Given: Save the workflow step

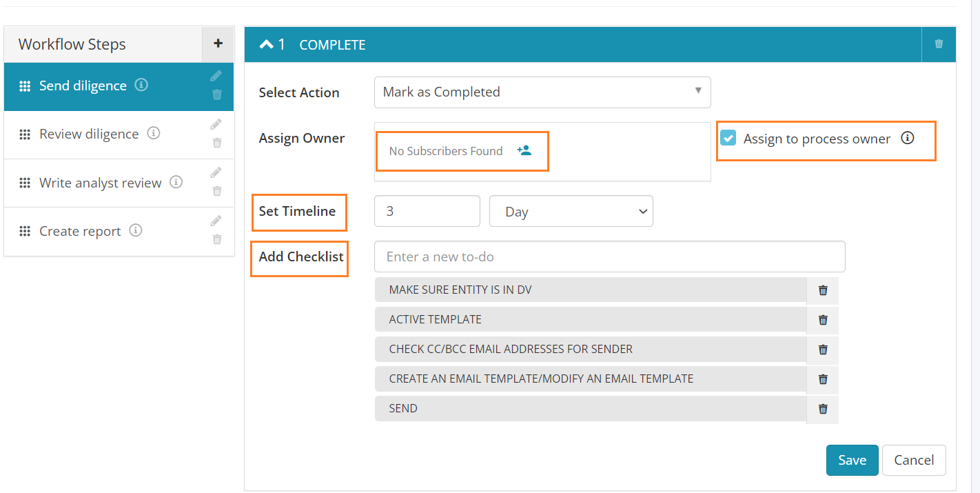Looking at the screenshot, I should click(x=853, y=460).
